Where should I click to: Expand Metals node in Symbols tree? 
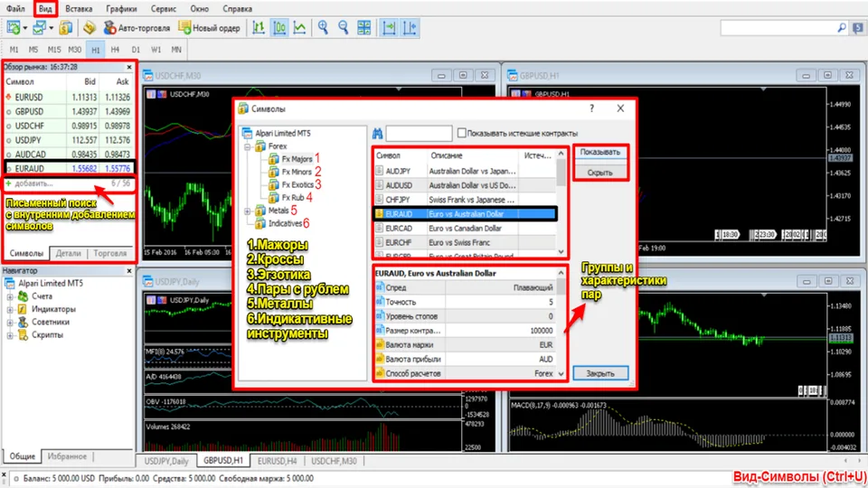click(x=248, y=211)
